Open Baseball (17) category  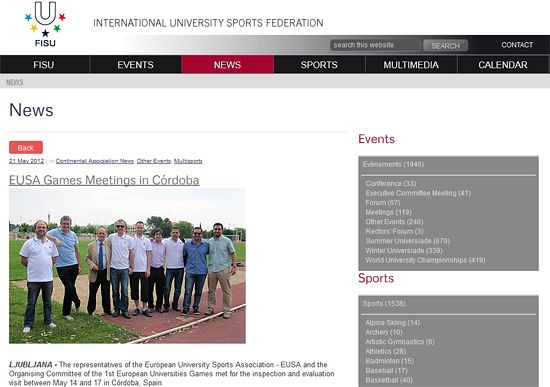pos(386,371)
